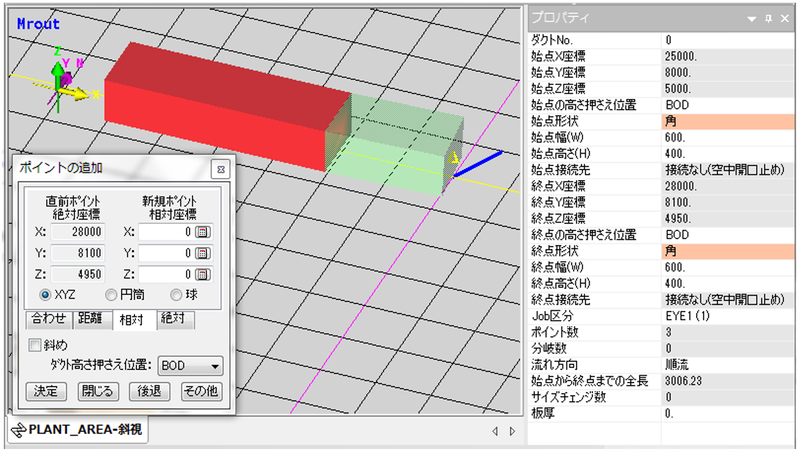
Task: Switch to the 合わせ tab
Action: [x=48, y=320]
